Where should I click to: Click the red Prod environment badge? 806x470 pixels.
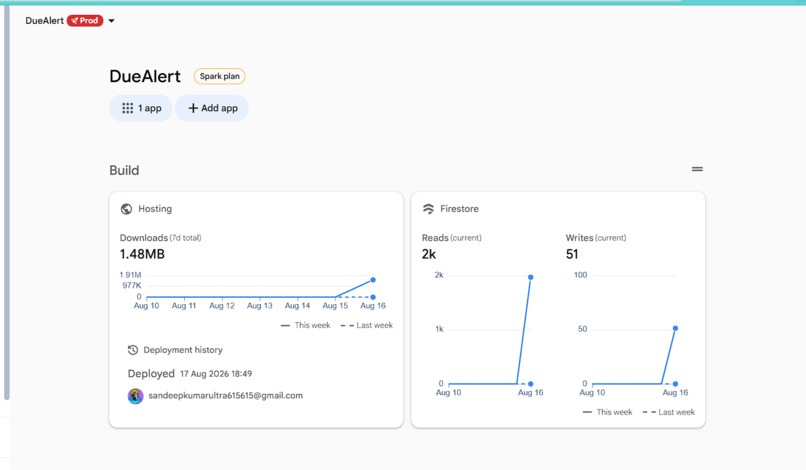(85, 21)
